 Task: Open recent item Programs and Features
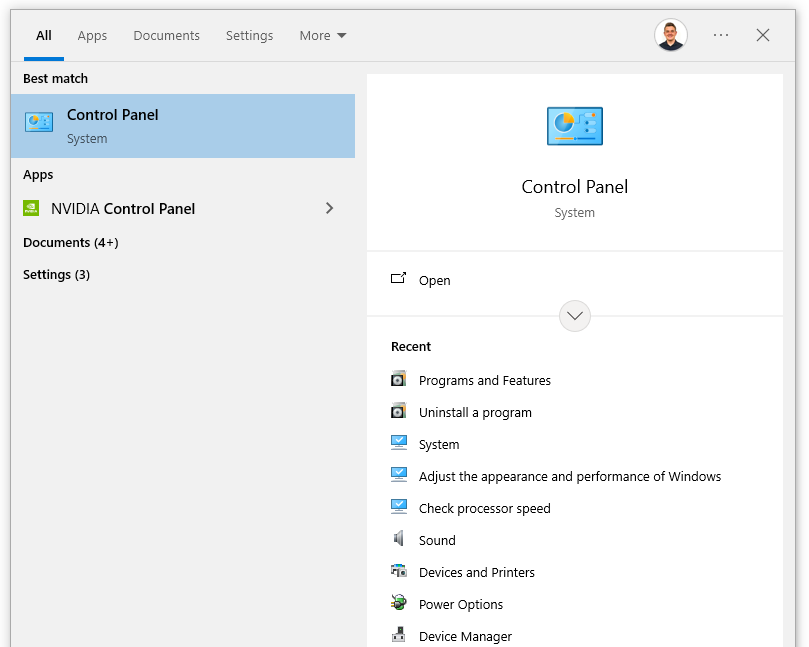[x=484, y=380]
